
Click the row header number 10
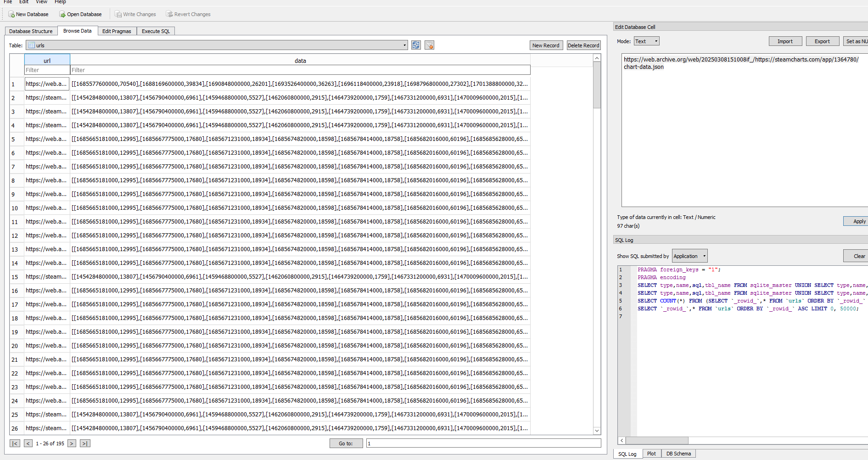coord(17,208)
